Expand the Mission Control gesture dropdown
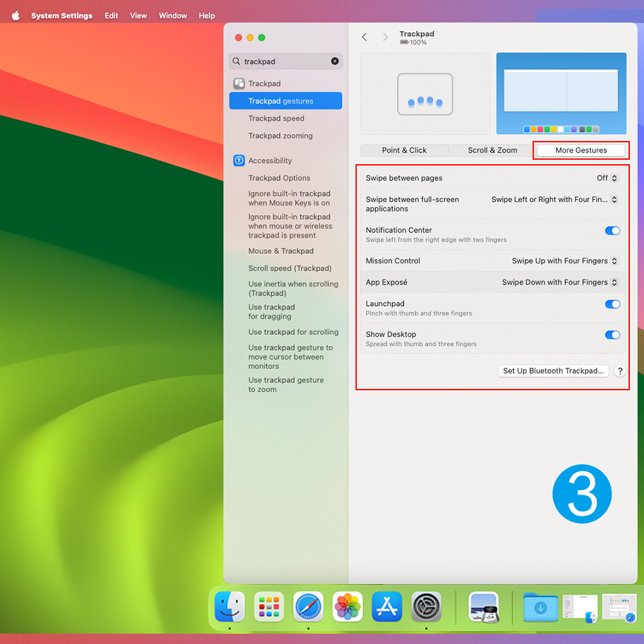This screenshot has width=644, height=644. point(565,261)
